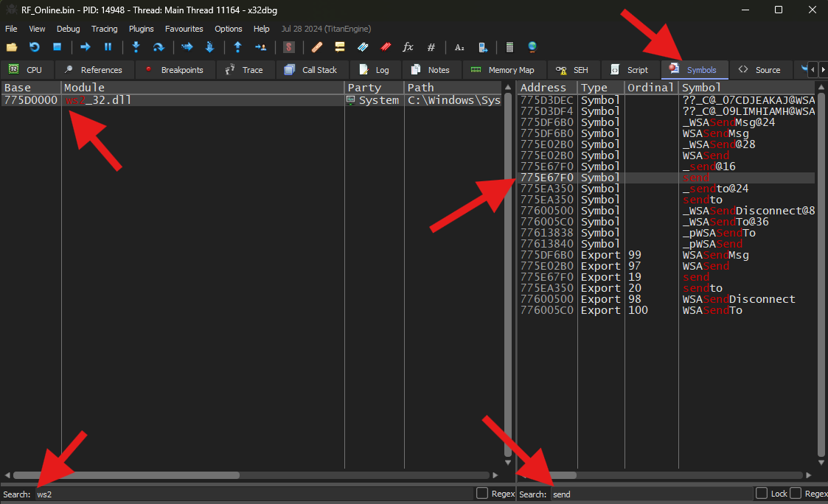Open the Scylla plugin icon

[x=288, y=47]
